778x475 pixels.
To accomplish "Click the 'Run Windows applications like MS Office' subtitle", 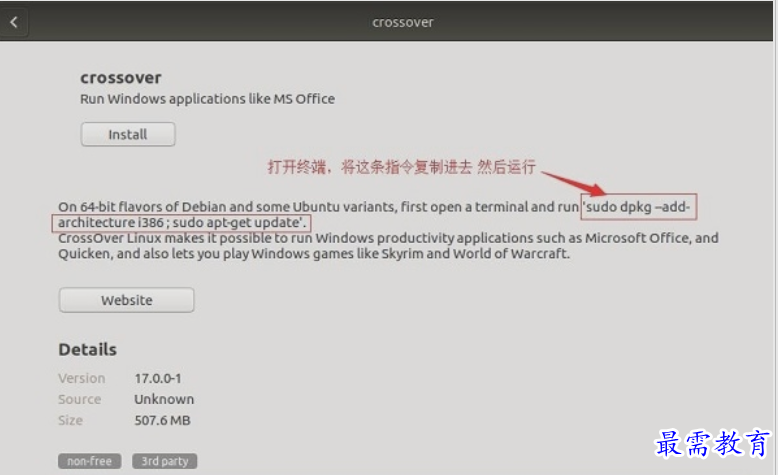I will click(207, 99).
